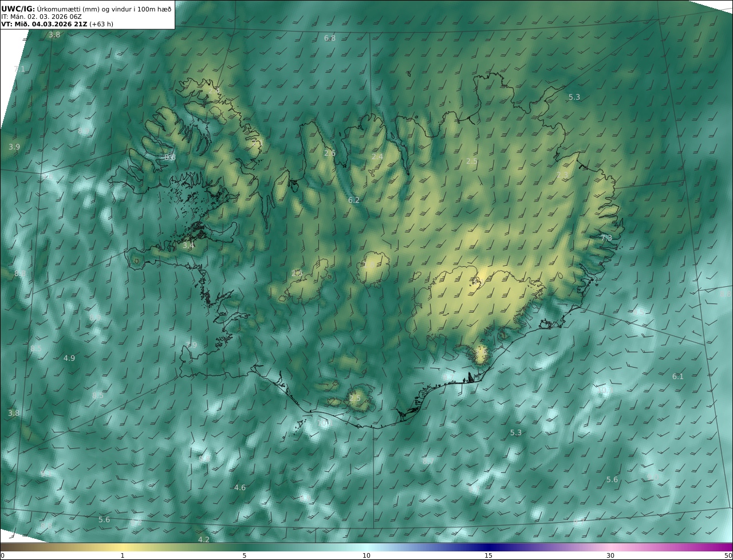The image size is (733, 560).
Task: Click the pale yellow section of the colorbar
Action: point(123,547)
